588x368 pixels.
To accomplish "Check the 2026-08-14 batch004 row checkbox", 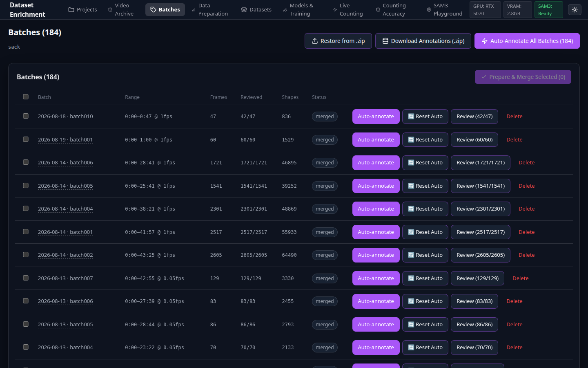I will 26,209.
